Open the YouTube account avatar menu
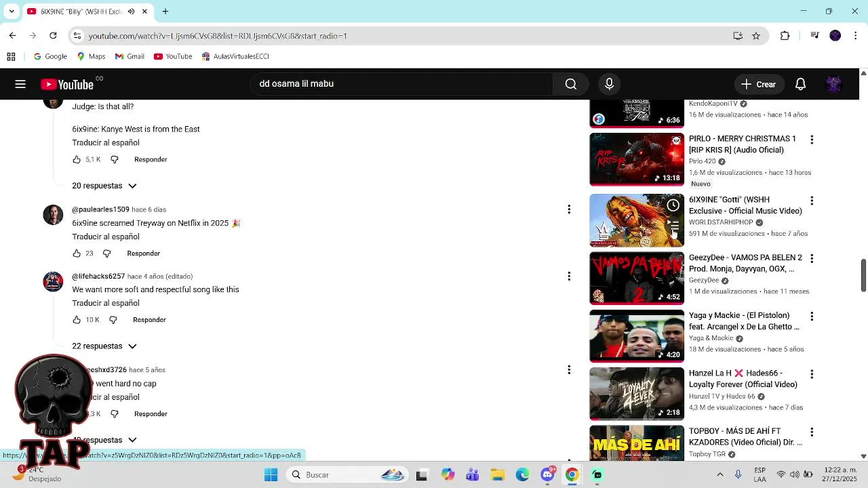The width and height of the screenshot is (868, 488). [x=833, y=84]
